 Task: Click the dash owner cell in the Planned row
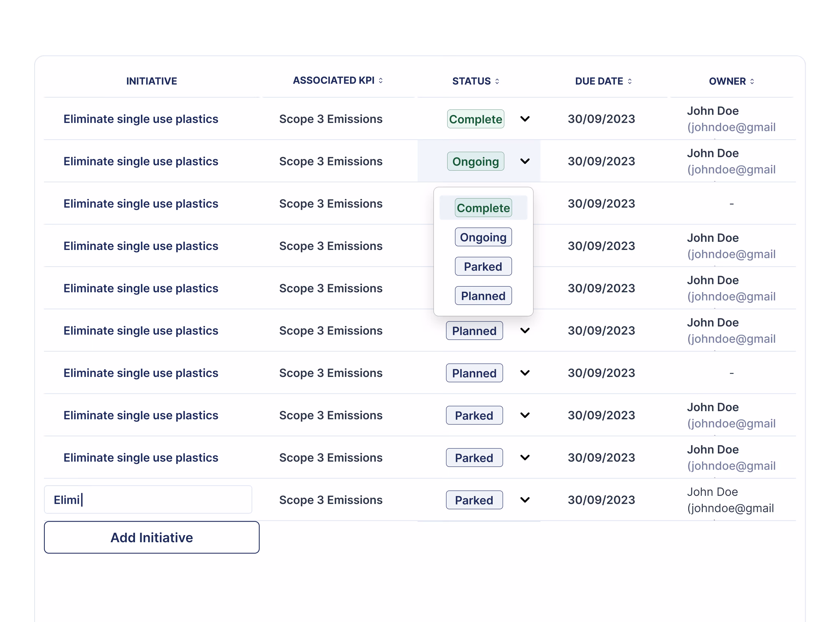point(732,373)
